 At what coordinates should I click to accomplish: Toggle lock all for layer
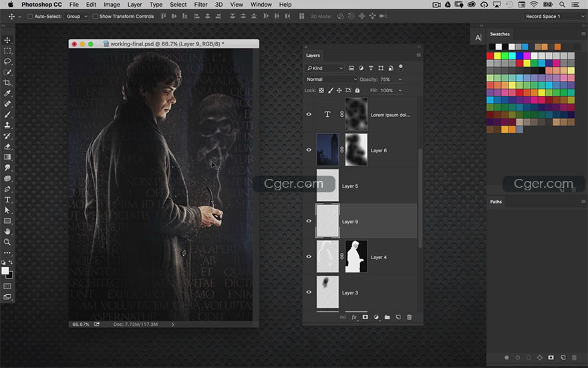[x=357, y=90]
